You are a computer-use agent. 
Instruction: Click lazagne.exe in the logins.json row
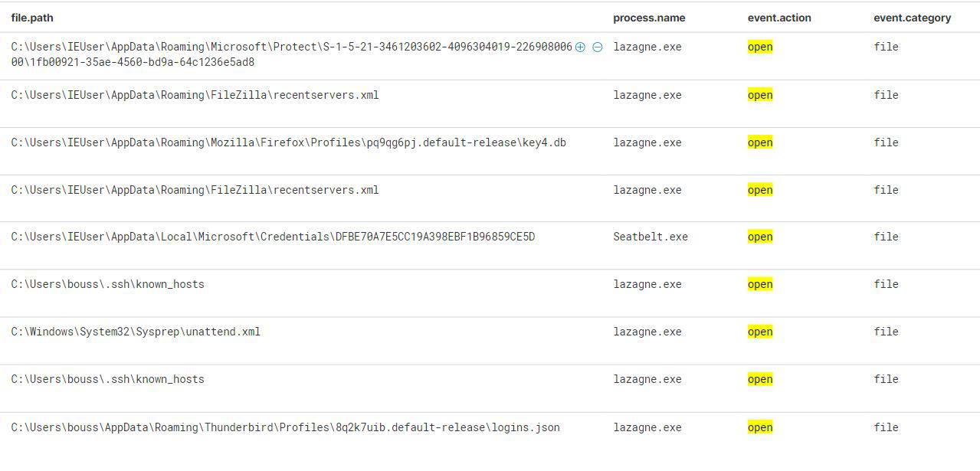tap(647, 427)
